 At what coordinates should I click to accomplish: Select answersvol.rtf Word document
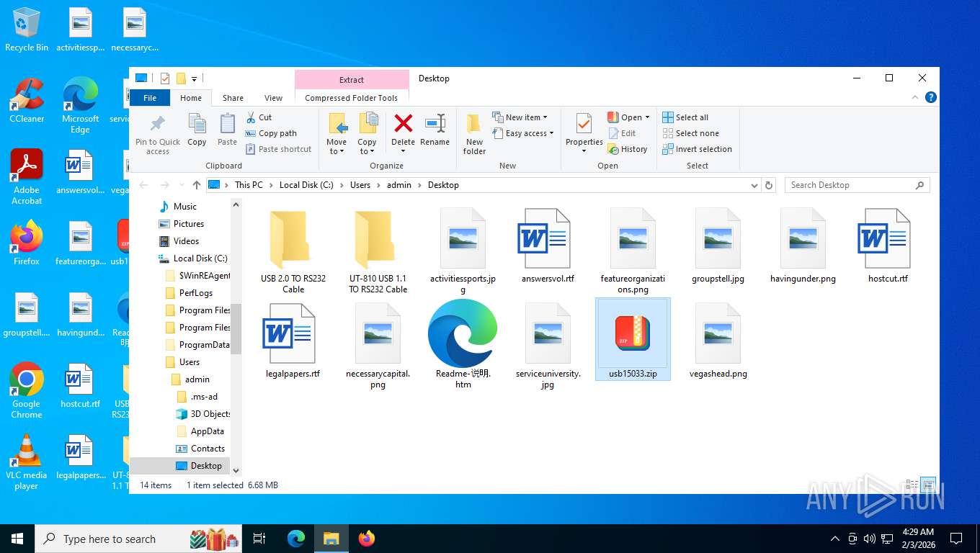click(548, 246)
